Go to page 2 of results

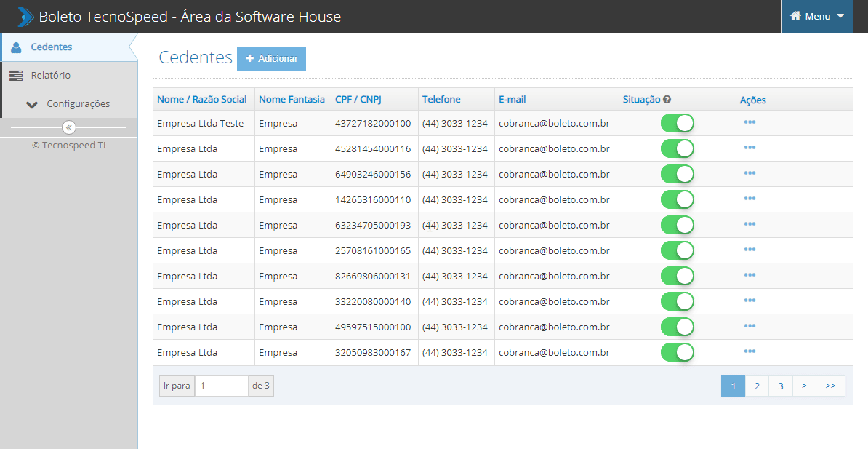click(757, 386)
